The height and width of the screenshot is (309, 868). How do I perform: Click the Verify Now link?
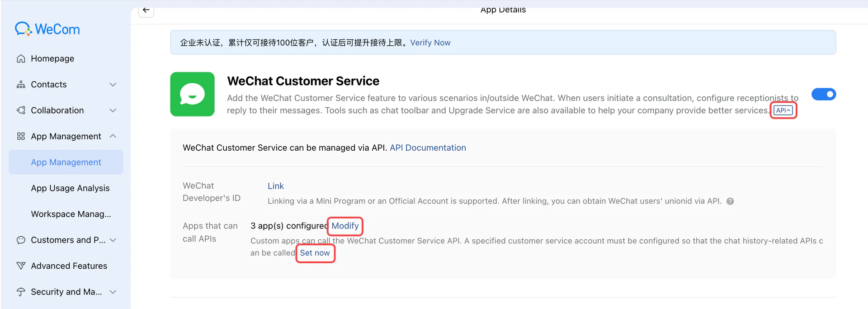[430, 43]
